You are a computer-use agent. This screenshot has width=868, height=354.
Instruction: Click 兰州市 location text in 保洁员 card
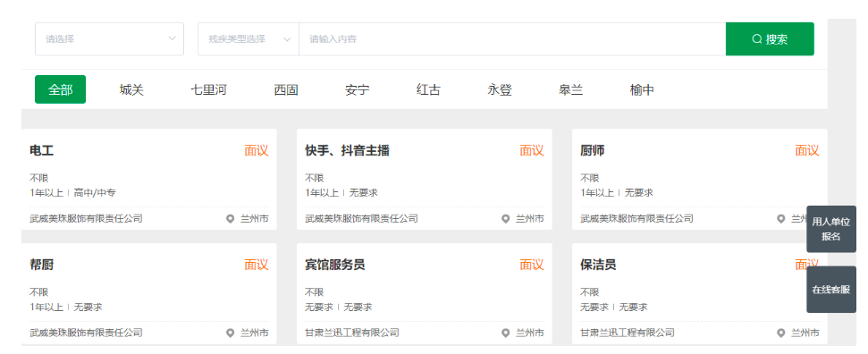click(805, 333)
